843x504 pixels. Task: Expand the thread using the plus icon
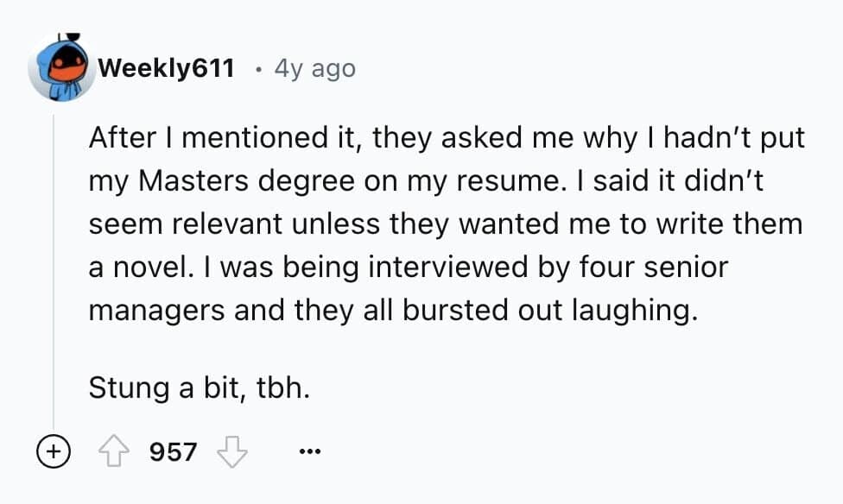53,451
